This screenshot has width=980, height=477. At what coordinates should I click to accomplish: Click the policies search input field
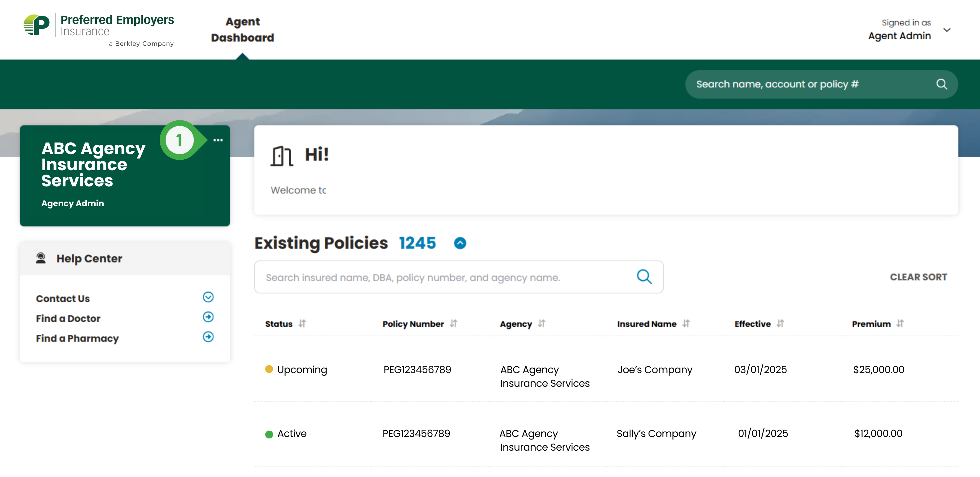click(458, 277)
